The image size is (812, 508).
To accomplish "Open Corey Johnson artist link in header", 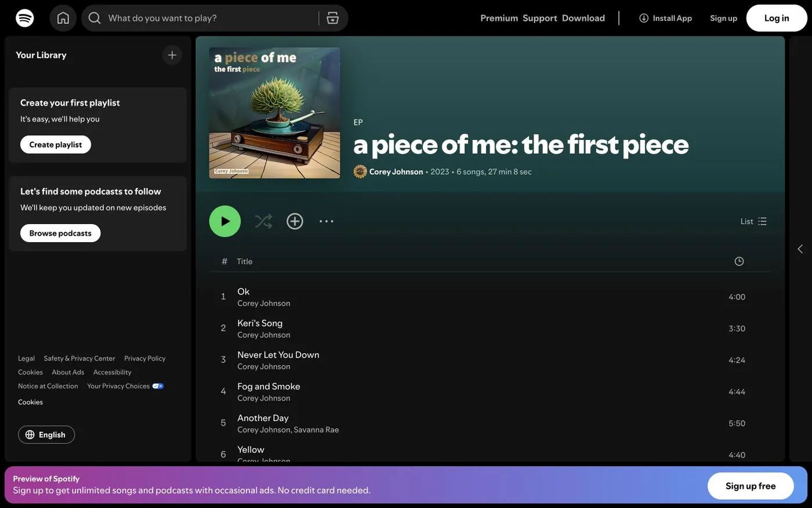I will point(396,172).
